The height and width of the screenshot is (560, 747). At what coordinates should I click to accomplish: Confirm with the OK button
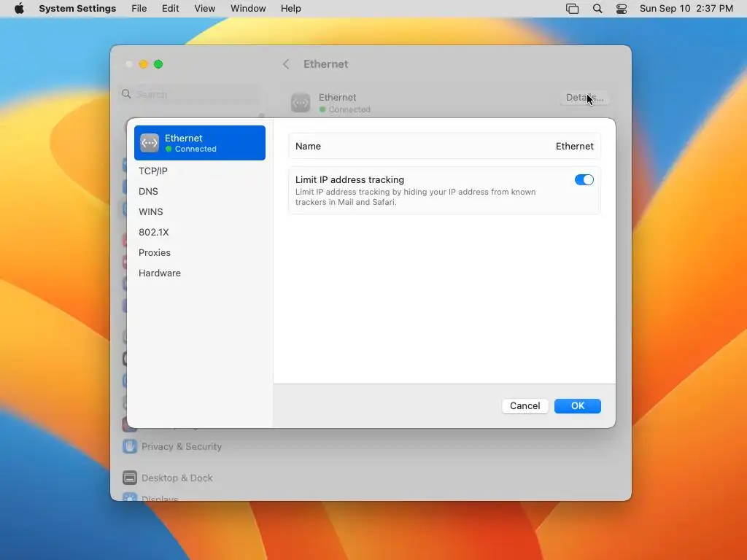578,406
